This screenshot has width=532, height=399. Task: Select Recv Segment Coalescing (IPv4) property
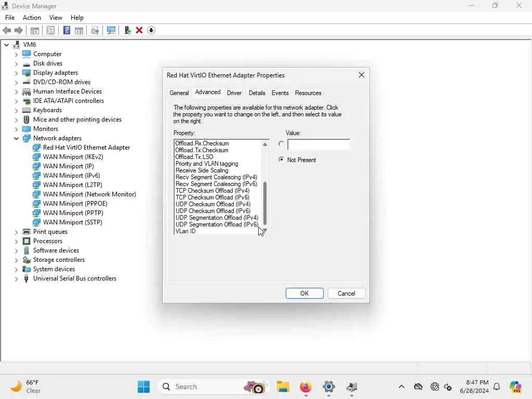[217, 177]
